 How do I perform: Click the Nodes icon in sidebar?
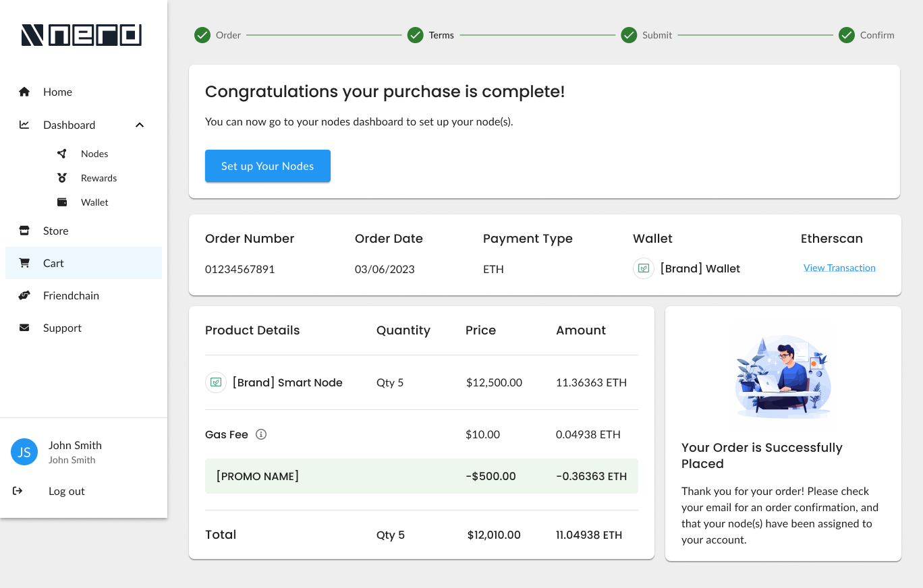(62, 154)
